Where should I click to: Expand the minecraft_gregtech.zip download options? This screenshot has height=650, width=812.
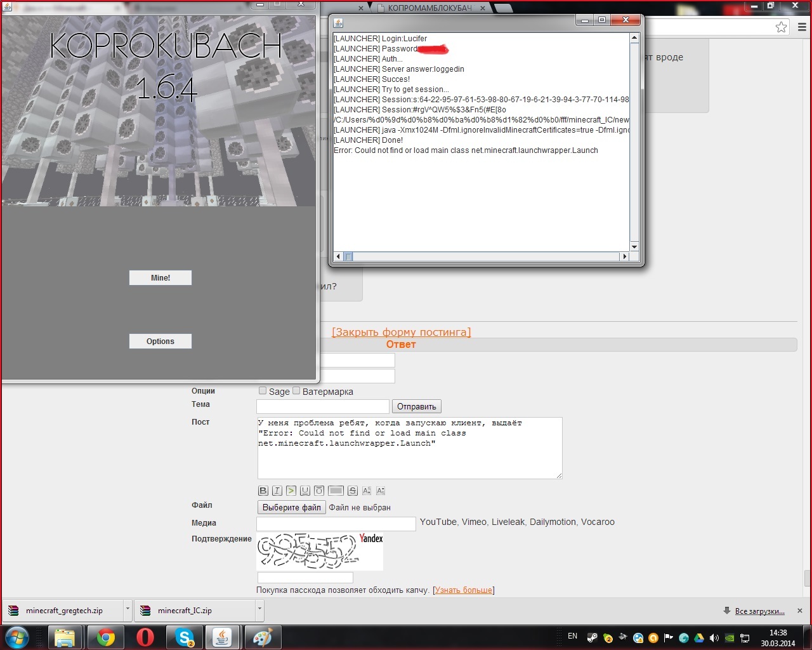128,610
